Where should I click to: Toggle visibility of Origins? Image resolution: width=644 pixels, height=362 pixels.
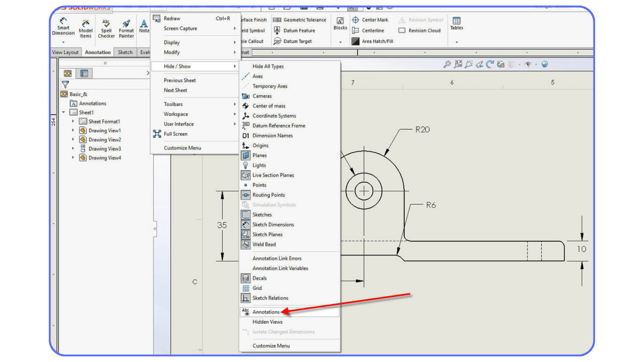(x=261, y=145)
